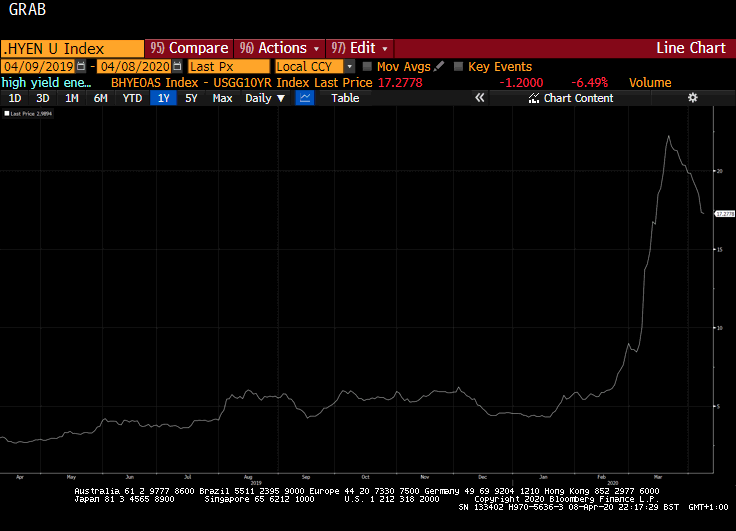Select the 1M time range tab
Viewport: 736px width, 531px height.
pyautogui.click(x=71, y=98)
